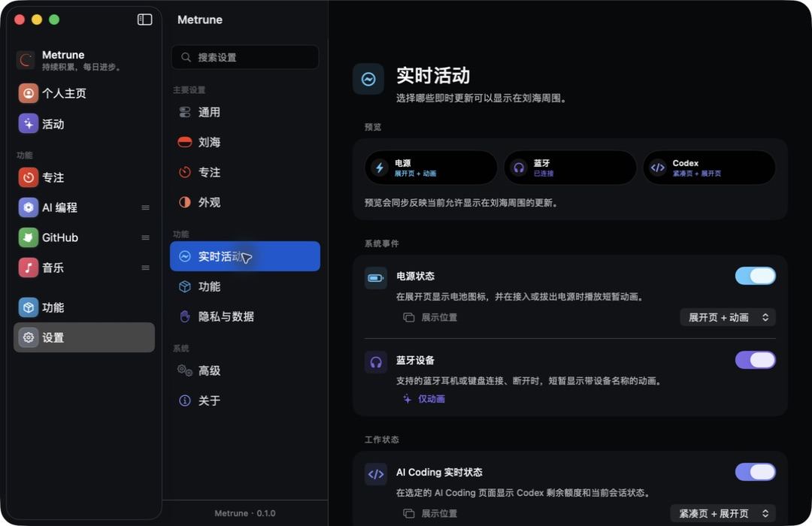
Task: Click the 高级 gears icon
Action: point(185,370)
